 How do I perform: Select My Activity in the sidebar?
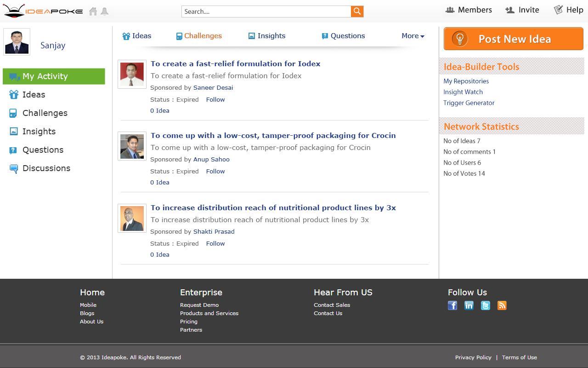pos(54,76)
